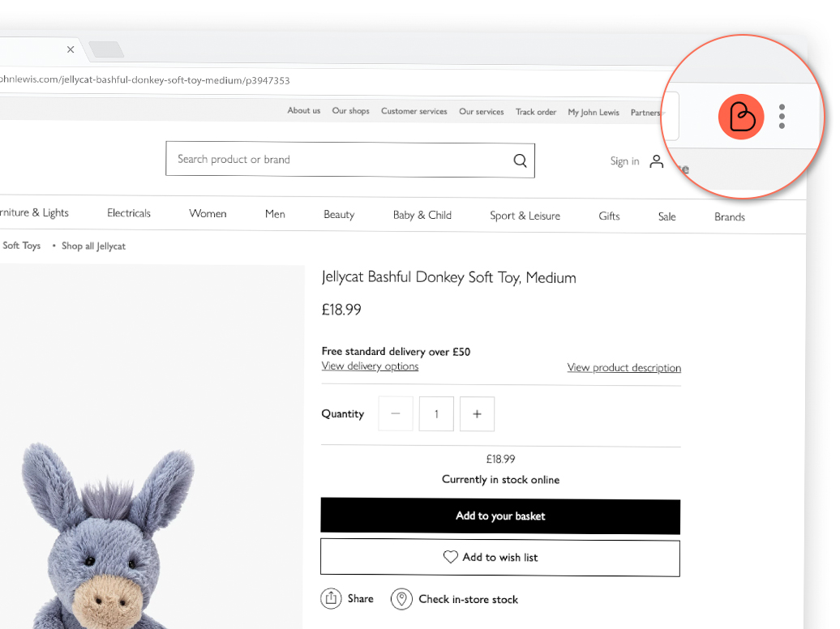
Task: Click the Share icon
Action: click(331, 599)
